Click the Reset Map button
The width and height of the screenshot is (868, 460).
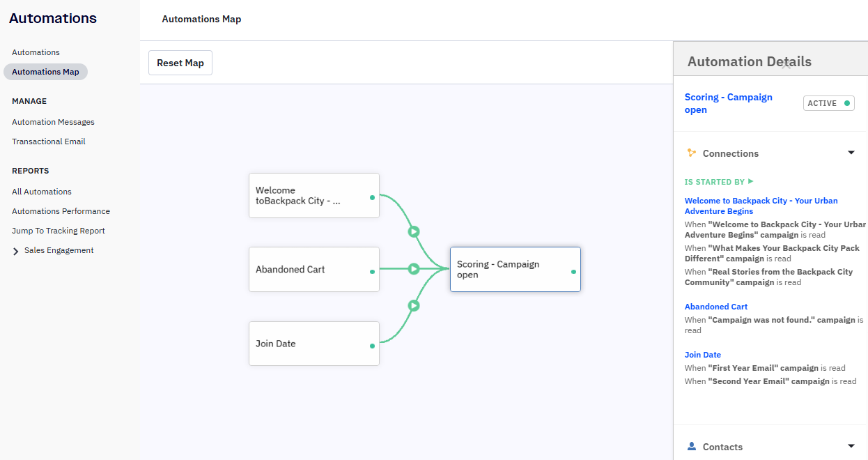click(x=180, y=62)
